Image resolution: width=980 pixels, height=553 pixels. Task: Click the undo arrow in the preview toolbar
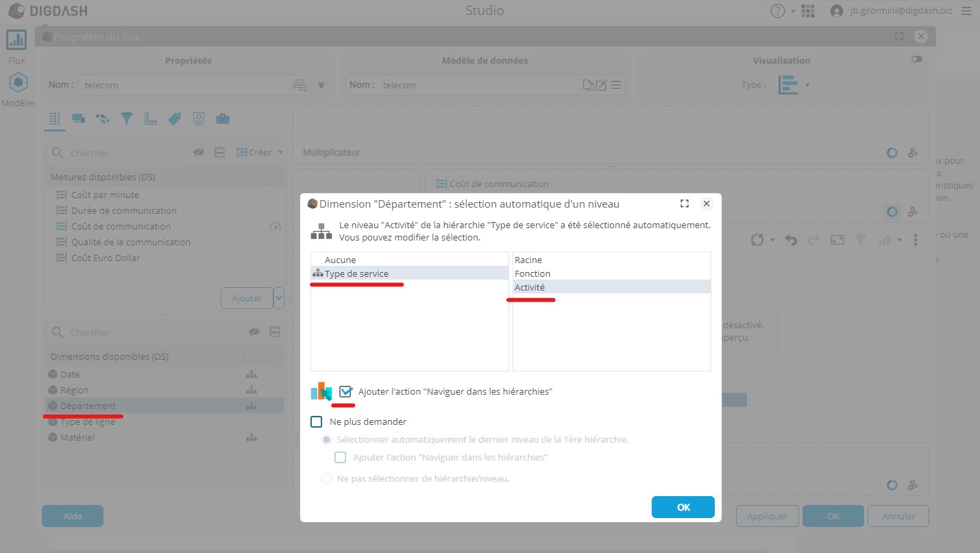791,240
